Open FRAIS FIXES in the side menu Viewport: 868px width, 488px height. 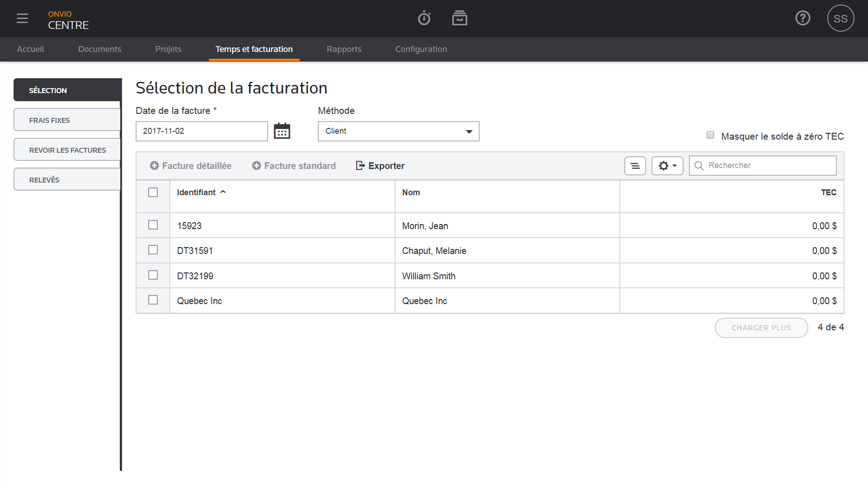(67, 120)
